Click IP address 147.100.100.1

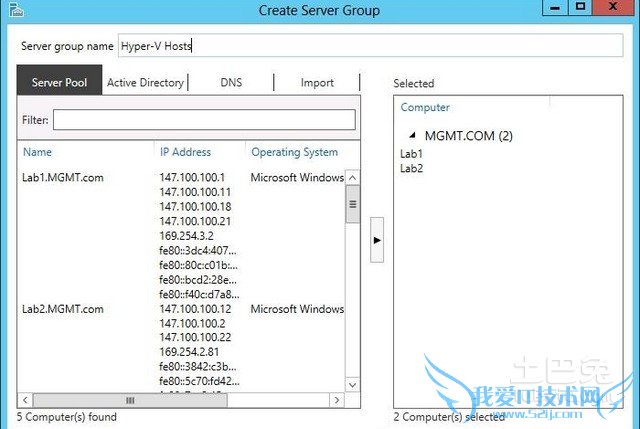[192, 178]
